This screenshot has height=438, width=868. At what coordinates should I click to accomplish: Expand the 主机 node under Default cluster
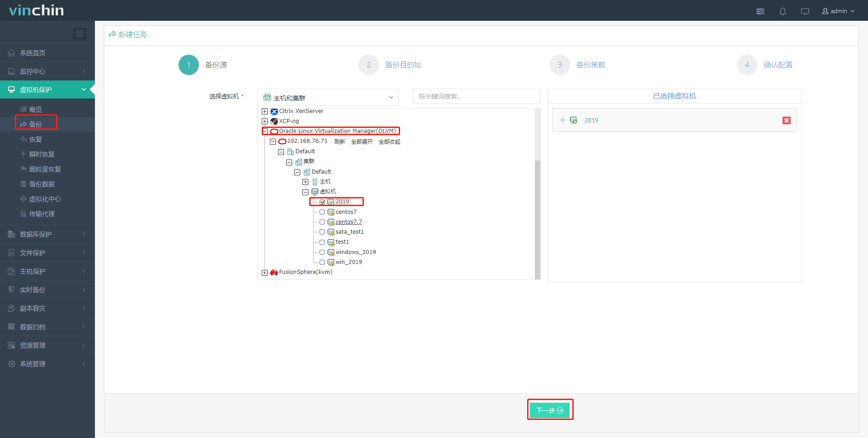306,181
